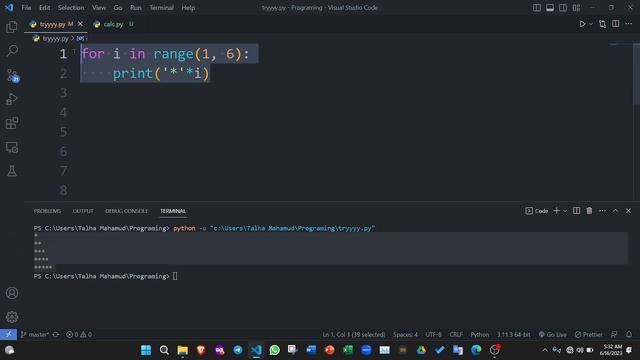Open the Accounts menu icon
The image size is (640, 360).
[x=12, y=293]
